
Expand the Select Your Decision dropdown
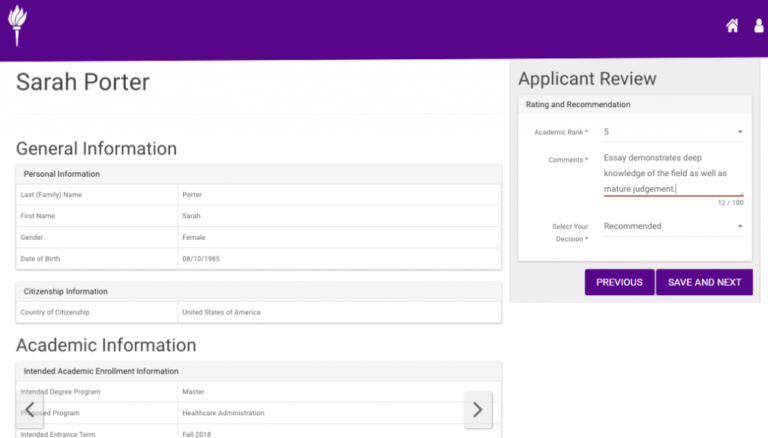click(x=672, y=226)
